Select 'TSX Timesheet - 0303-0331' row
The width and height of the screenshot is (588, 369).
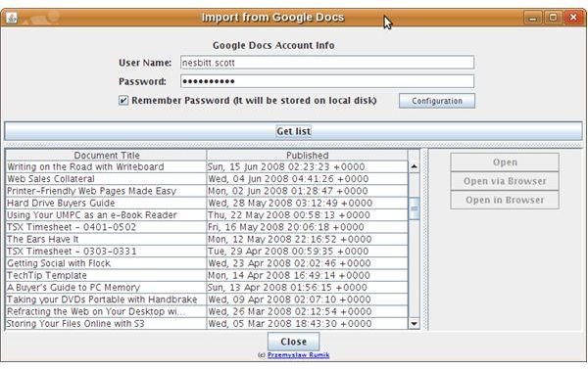coord(106,251)
